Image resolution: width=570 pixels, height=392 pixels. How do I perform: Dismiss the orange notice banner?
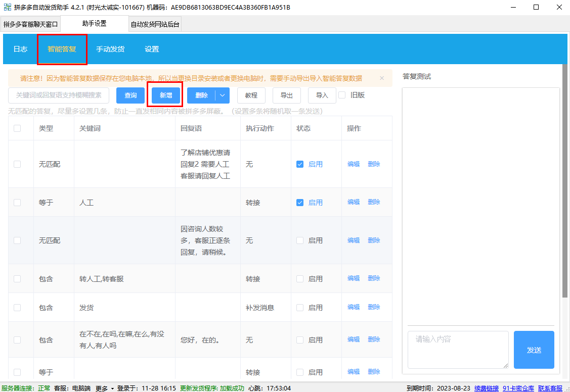(382, 78)
